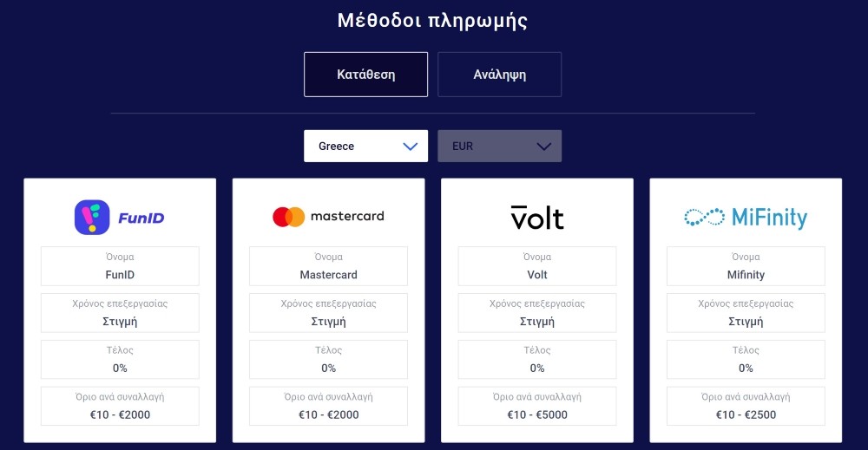Click FunID limit €10 - €2000
The height and width of the screenshot is (450, 868).
(120, 407)
